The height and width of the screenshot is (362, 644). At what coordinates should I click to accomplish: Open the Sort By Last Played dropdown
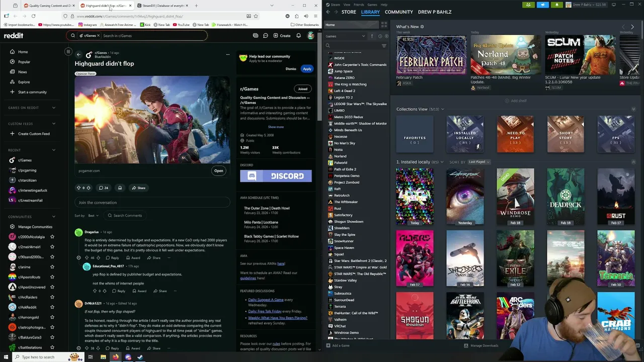click(x=479, y=162)
